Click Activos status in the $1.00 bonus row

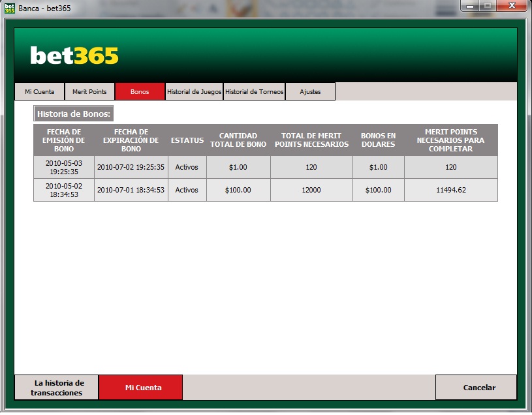coord(187,167)
